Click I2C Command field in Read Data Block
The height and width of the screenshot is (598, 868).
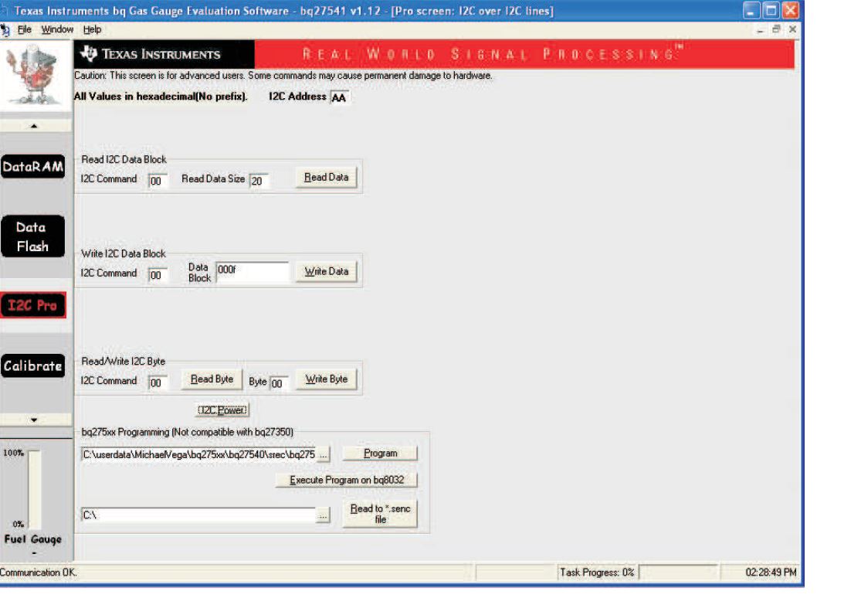tap(158, 181)
